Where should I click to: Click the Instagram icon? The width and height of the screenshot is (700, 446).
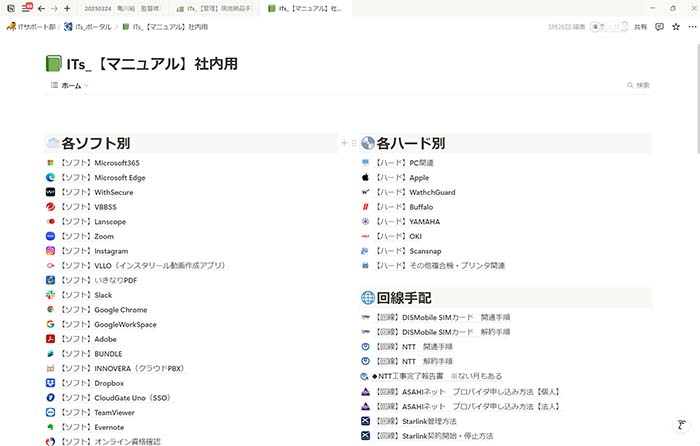pyautogui.click(x=50, y=251)
